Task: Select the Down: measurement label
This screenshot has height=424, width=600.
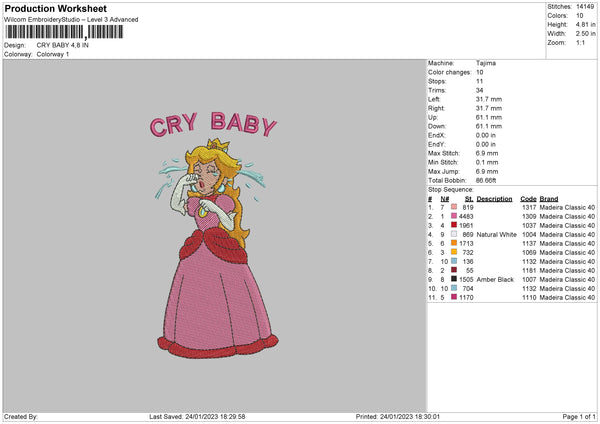Action: click(437, 126)
